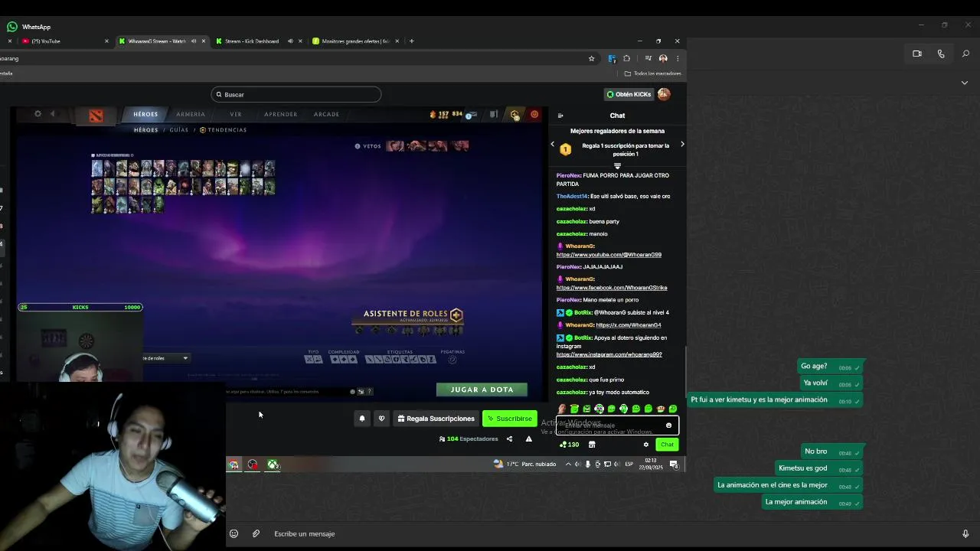Open Kick chat settings gear

pyautogui.click(x=646, y=445)
